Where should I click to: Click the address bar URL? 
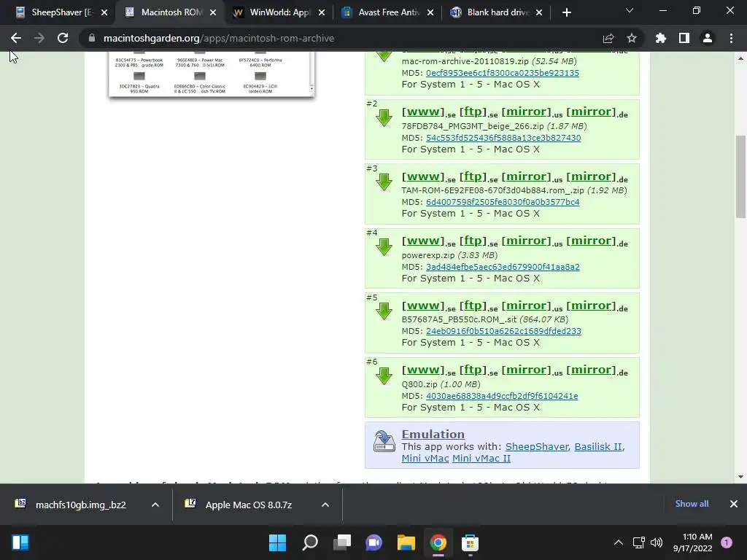point(219,38)
